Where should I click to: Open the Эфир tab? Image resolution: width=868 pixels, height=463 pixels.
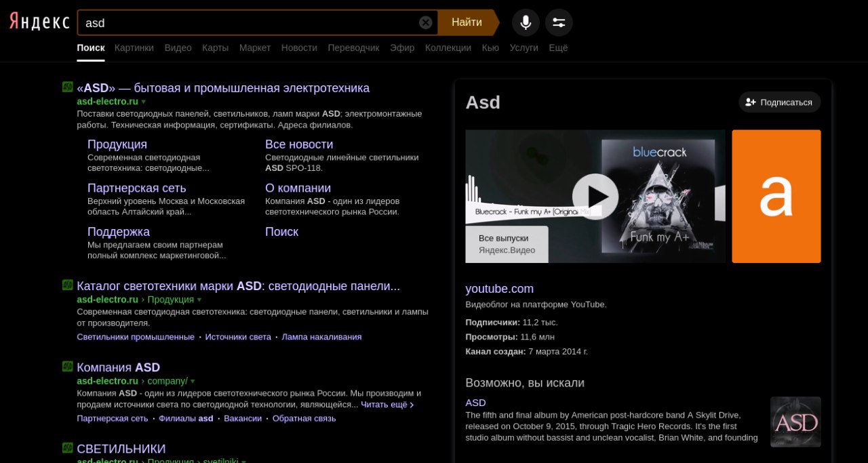[402, 47]
